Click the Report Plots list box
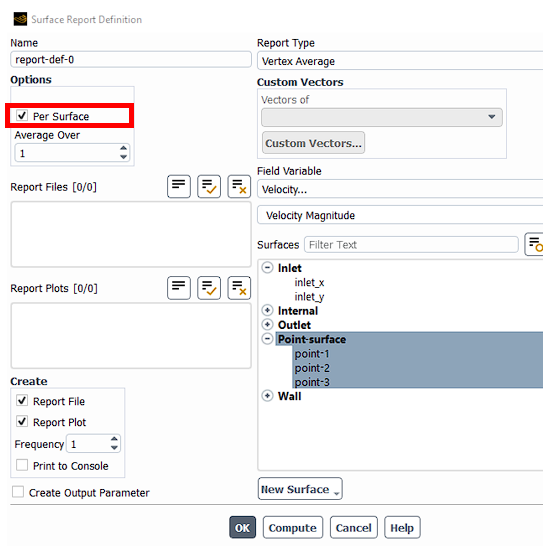The height and width of the screenshot is (551, 547). pyautogui.click(x=131, y=336)
